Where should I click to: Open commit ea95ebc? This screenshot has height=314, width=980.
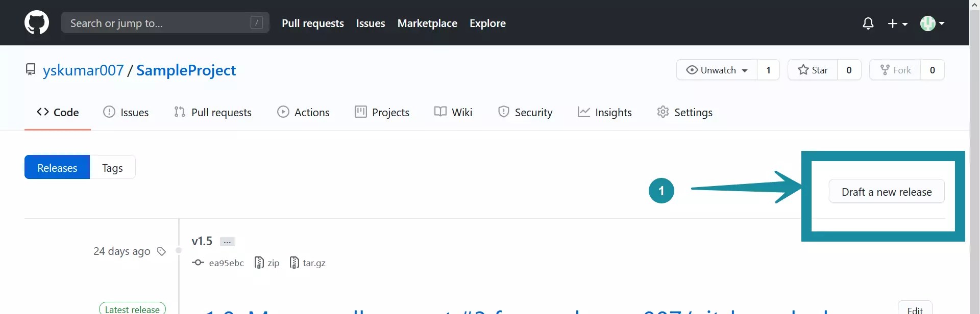click(x=218, y=263)
